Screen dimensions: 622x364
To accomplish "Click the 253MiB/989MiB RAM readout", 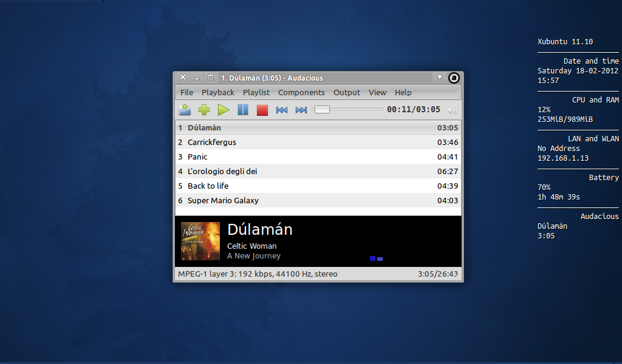I will (566, 120).
